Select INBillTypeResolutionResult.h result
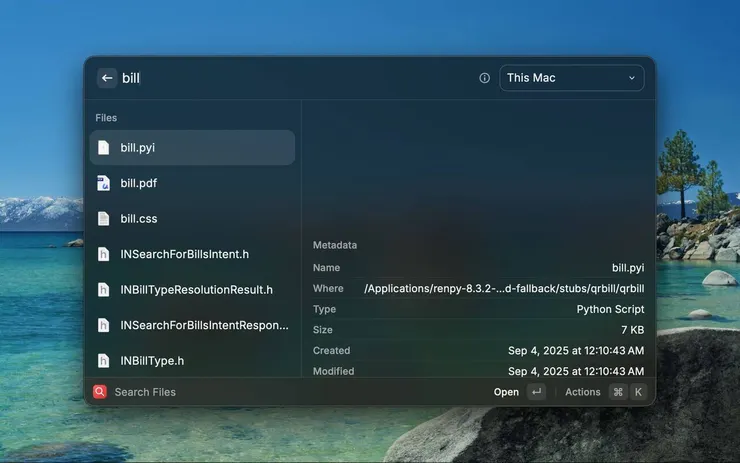The height and width of the screenshot is (463, 740). [192, 290]
